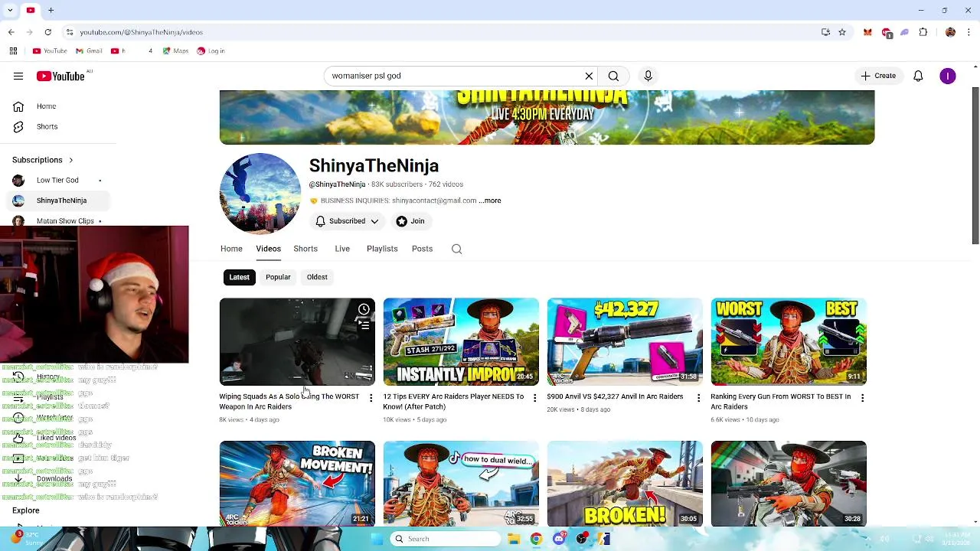Clear the search box text
This screenshot has width=980, height=551.
[x=589, y=76]
